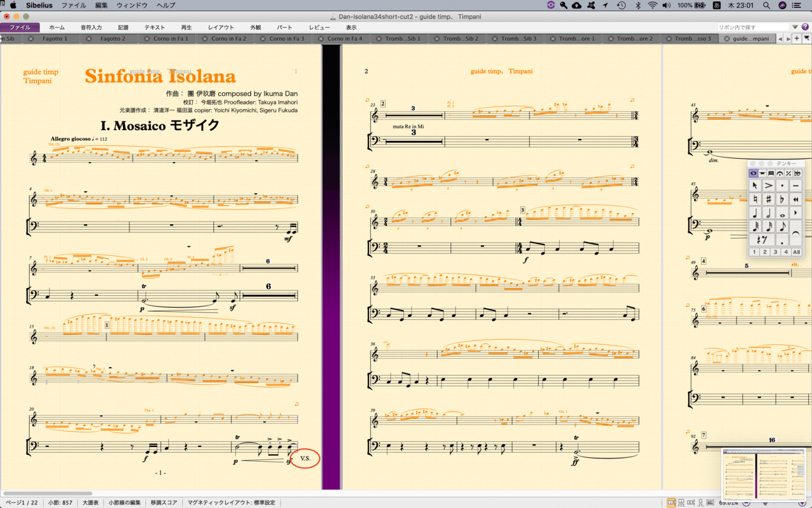Select the flat accidental on keypad
This screenshot has height=508, width=812.
click(x=782, y=199)
